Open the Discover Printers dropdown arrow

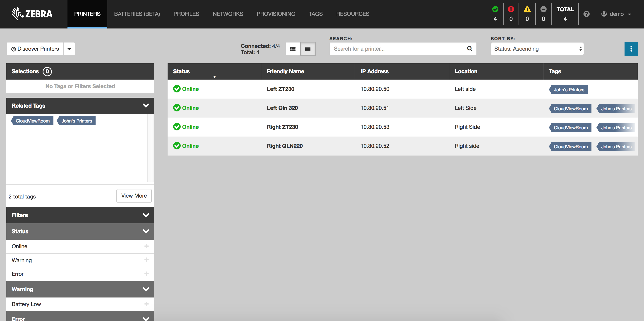[69, 49]
